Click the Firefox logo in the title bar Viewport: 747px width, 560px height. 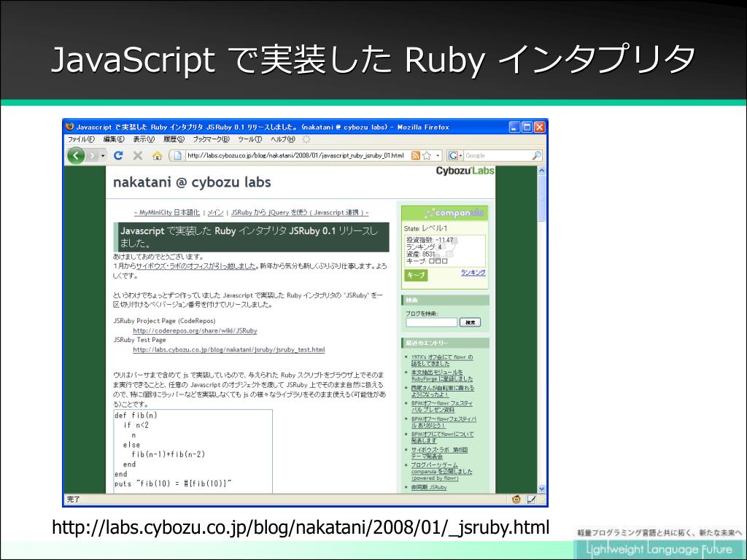[70, 127]
